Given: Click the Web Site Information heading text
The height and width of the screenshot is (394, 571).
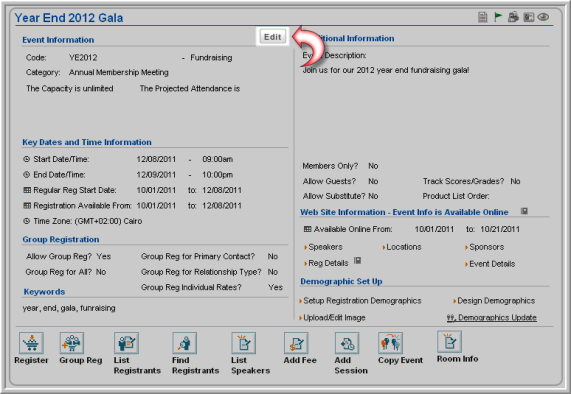Looking at the screenshot, I should [404, 212].
